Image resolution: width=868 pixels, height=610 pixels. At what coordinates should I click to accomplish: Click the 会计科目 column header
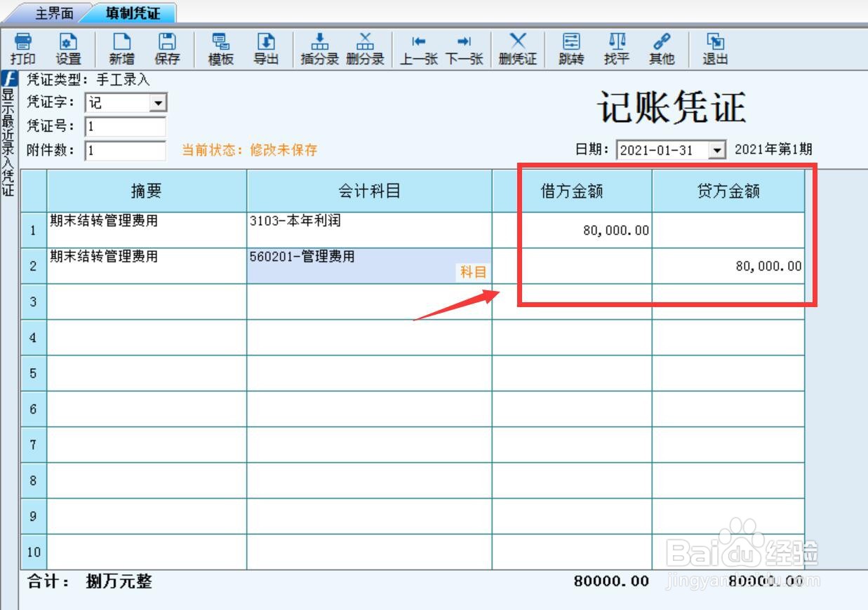coord(369,191)
